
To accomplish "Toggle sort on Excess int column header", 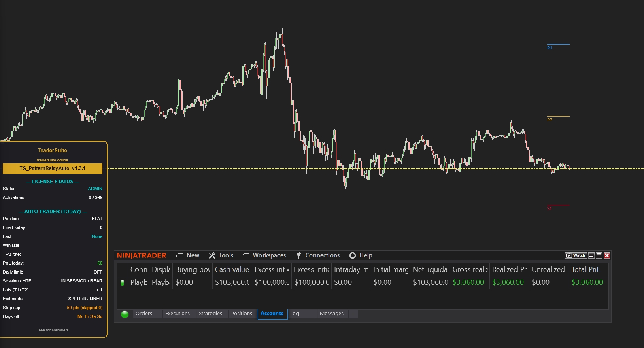I will click(x=272, y=269).
